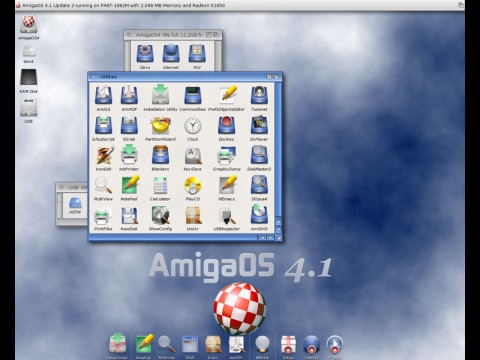This screenshot has height=360, width=480.
Task: Select the AmigaOS4 volume desktop icon
Action: [29, 25]
